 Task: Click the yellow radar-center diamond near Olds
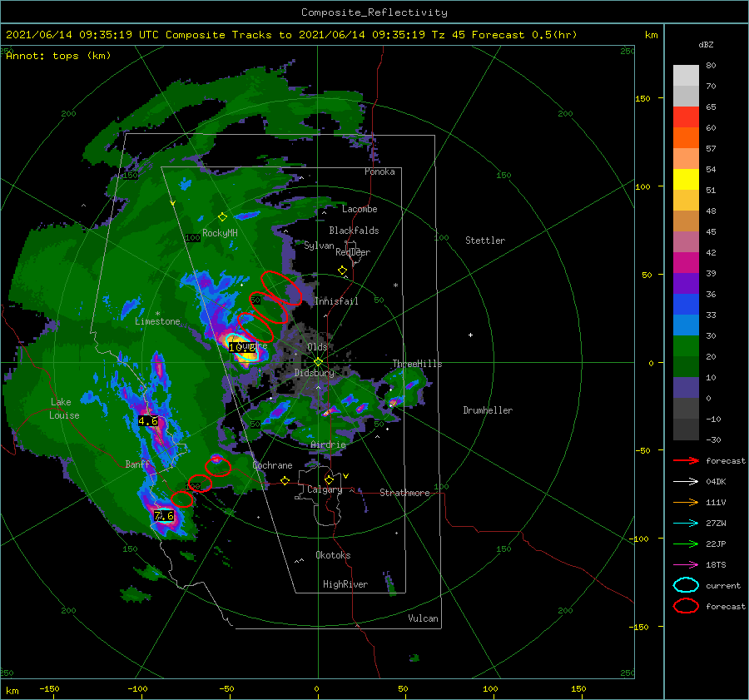(318, 362)
